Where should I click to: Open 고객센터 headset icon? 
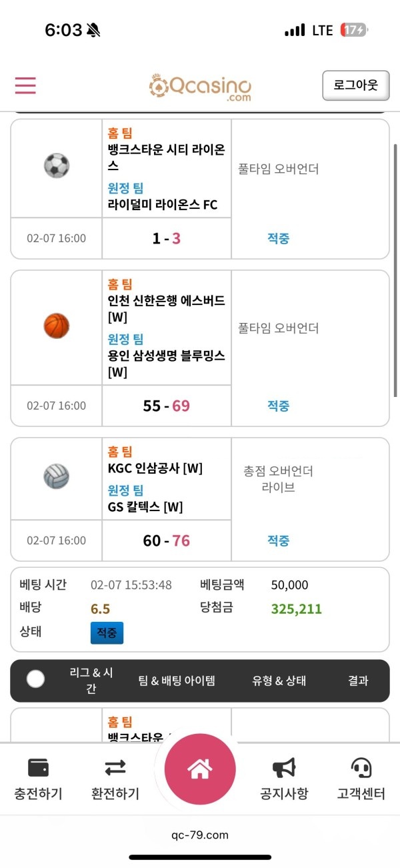pos(361,768)
